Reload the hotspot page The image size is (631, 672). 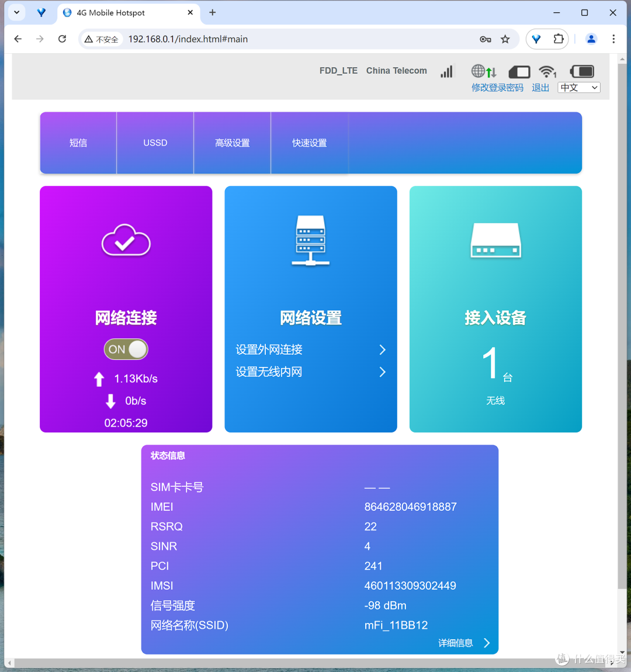[x=62, y=39]
